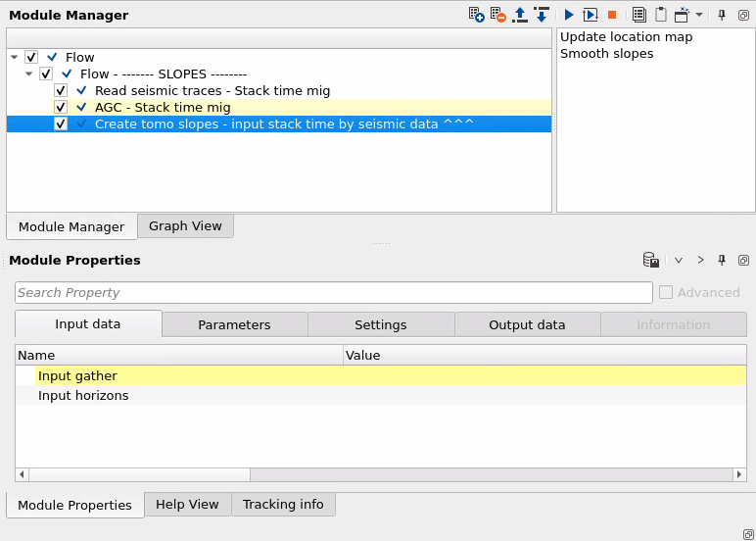Switch to the Graph View tab
Viewport: 756px width, 541px height.
click(185, 225)
